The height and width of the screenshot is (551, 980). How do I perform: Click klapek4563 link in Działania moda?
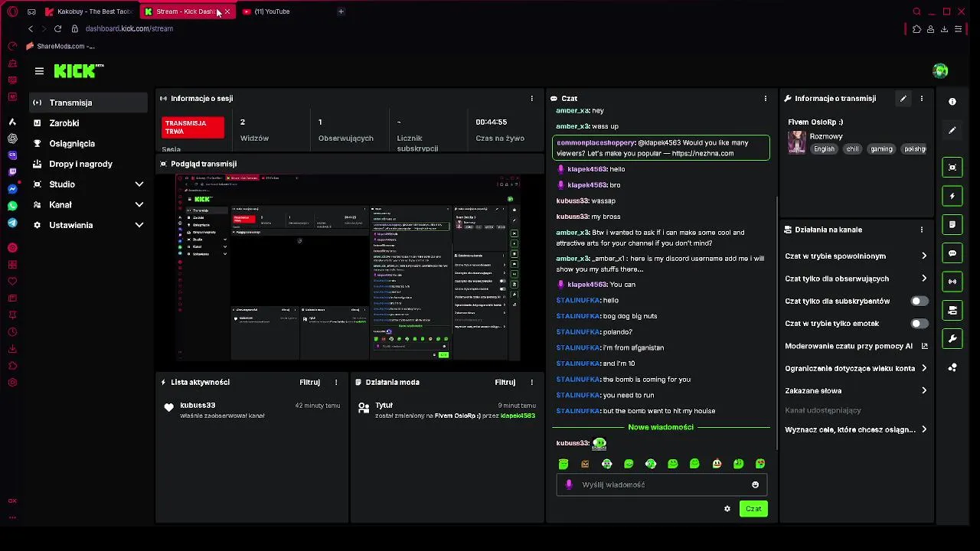click(x=518, y=416)
